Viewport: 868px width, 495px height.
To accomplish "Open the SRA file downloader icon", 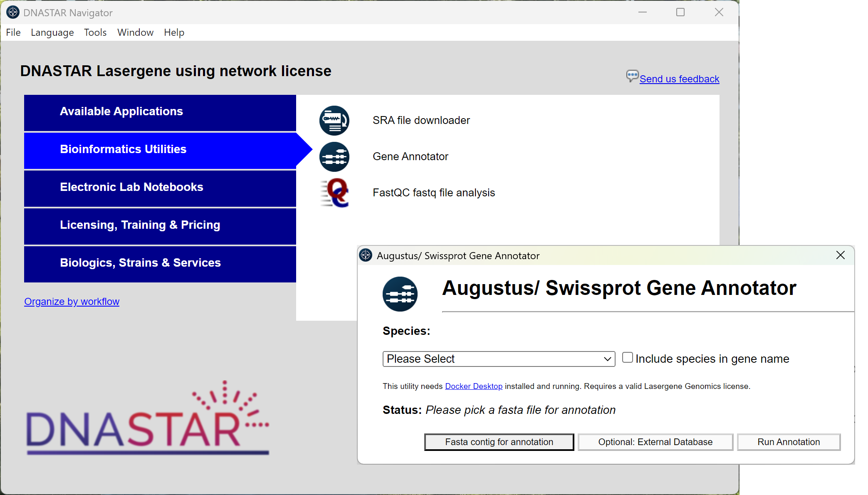I will 334,121.
